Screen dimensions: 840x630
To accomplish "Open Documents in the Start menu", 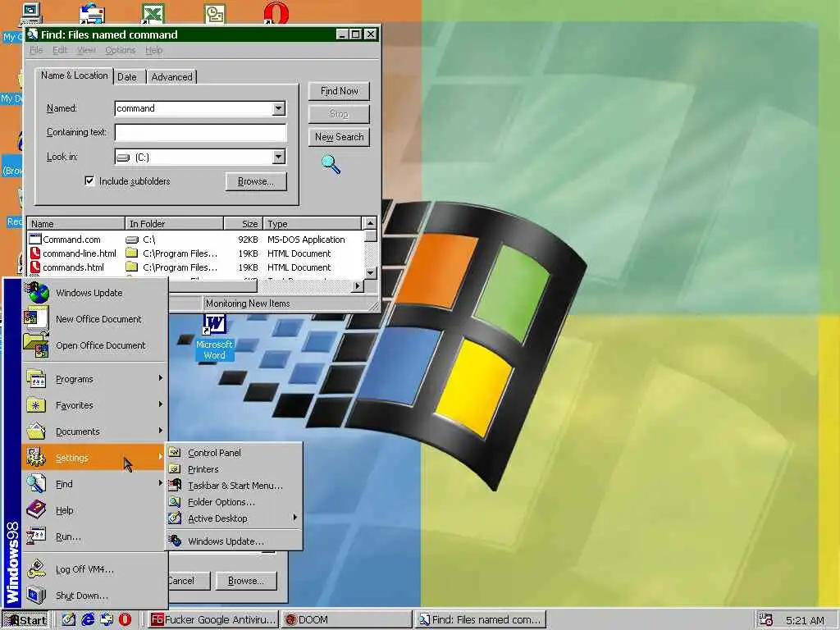I will (94, 431).
